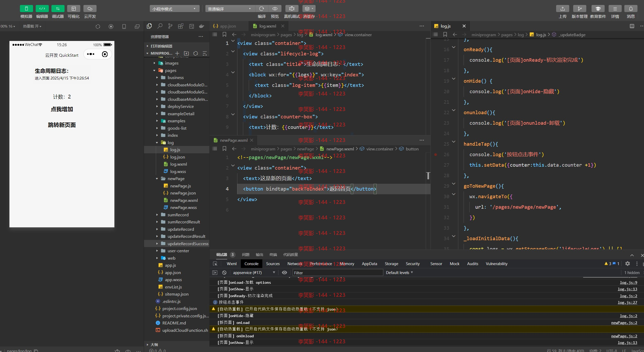
Task: Click simulator stop record icon
Action: pos(111,26)
